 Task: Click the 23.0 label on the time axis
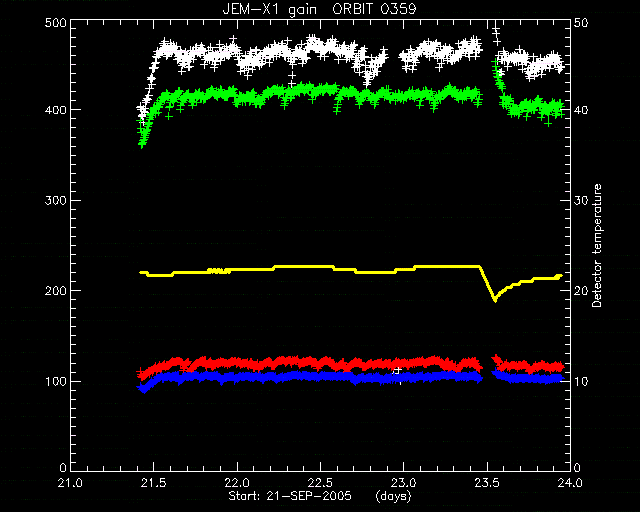[404, 483]
